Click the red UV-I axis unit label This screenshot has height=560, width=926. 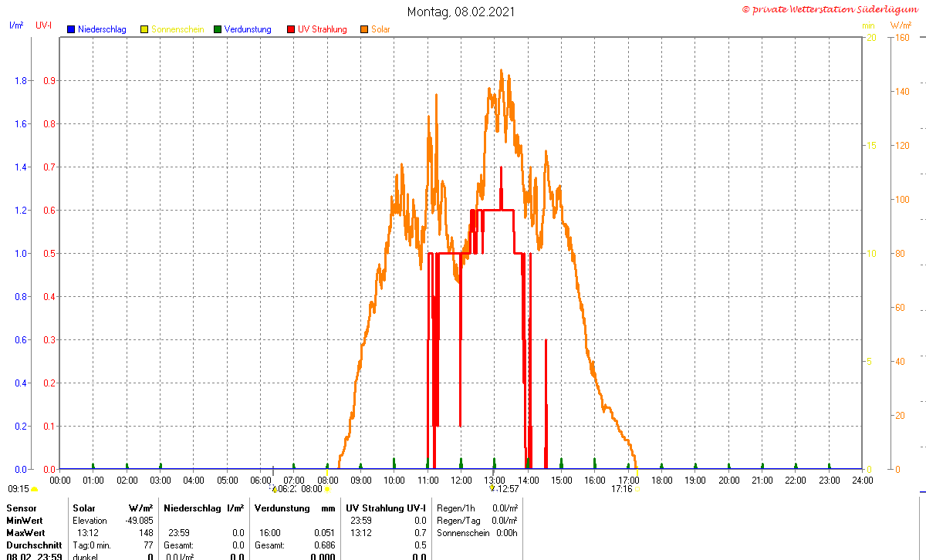[43, 25]
